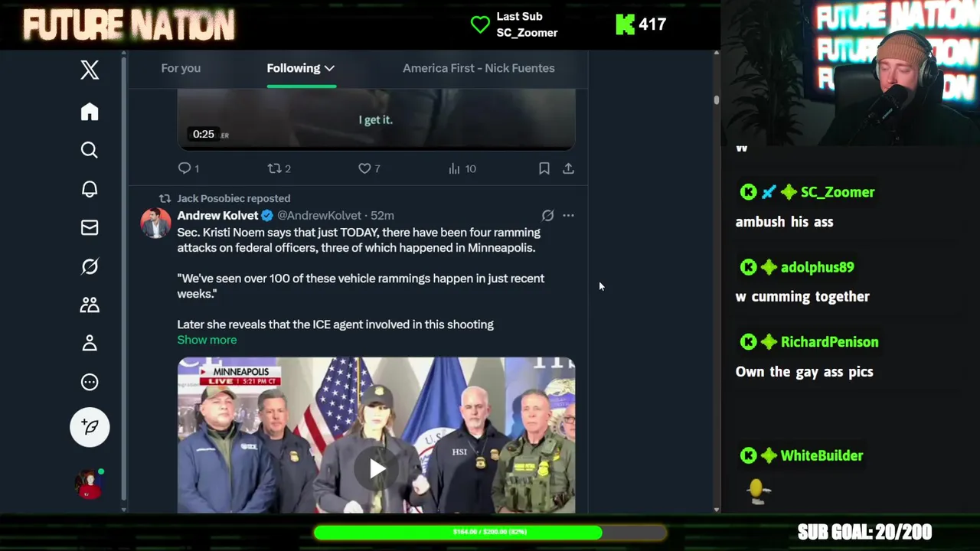Image resolution: width=980 pixels, height=551 pixels.
Task: Click Andrew Kolvet's profile picture
Action: coord(155,223)
